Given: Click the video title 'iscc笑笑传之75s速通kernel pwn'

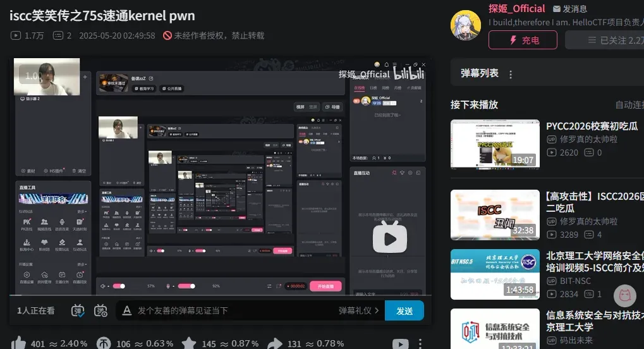Looking at the screenshot, I should [x=102, y=16].
